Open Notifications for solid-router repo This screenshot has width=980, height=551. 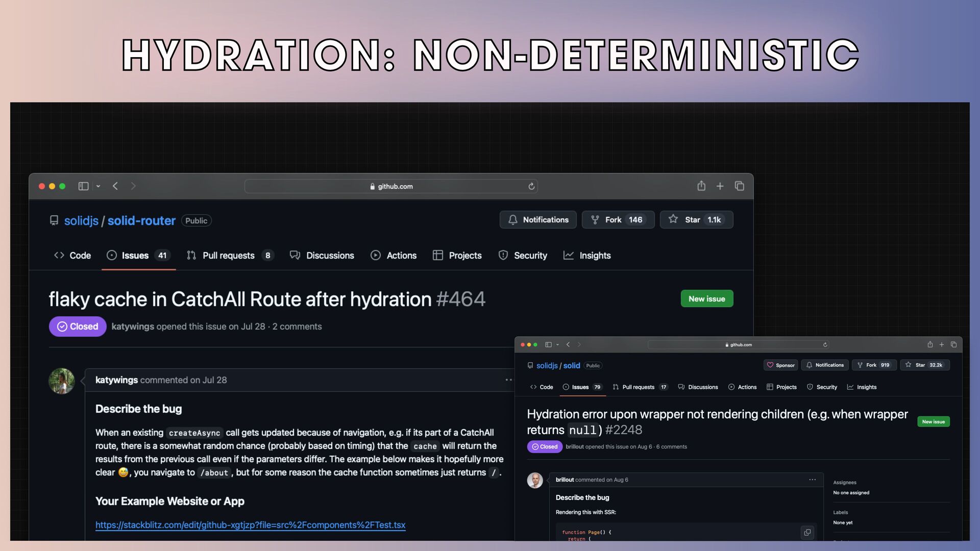538,219
